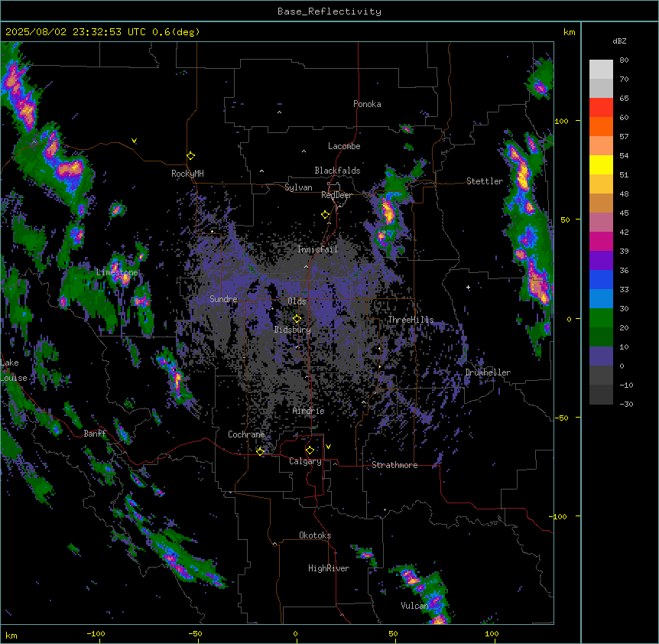Select the magenta swatch in dBZ legend
Image resolution: width=659 pixels, height=644 pixels.
tap(601, 241)
